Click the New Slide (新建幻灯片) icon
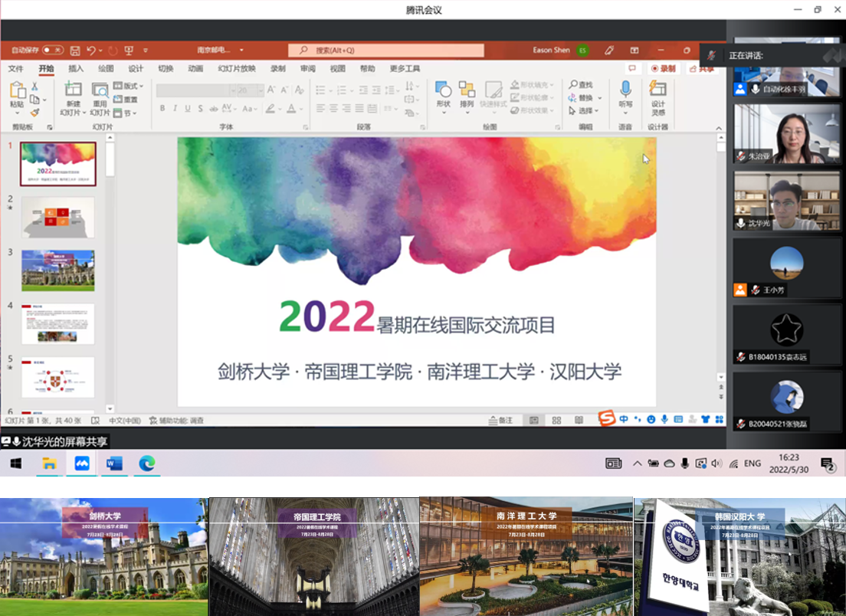Viewport: 846px width, 616px height. tap(73, 90)
